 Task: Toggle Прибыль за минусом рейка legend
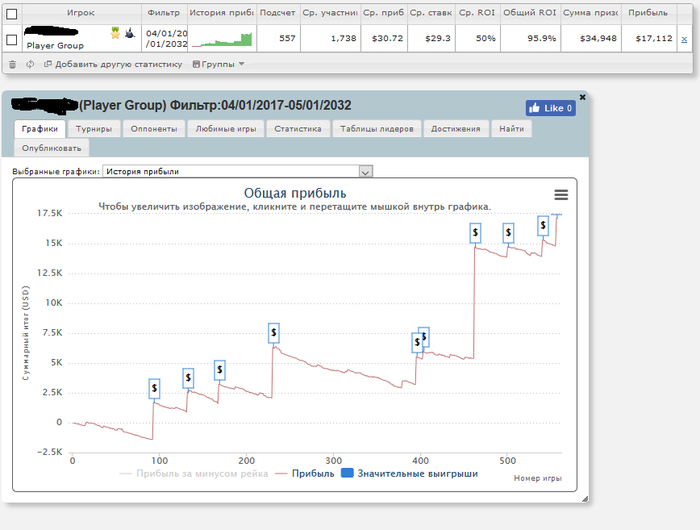point(194,474)
